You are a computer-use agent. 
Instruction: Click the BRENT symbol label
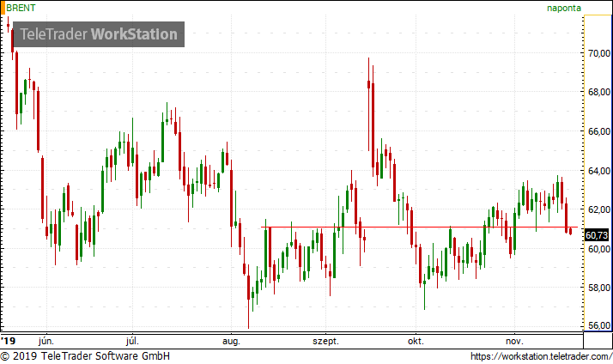click(x=21, y=8)
